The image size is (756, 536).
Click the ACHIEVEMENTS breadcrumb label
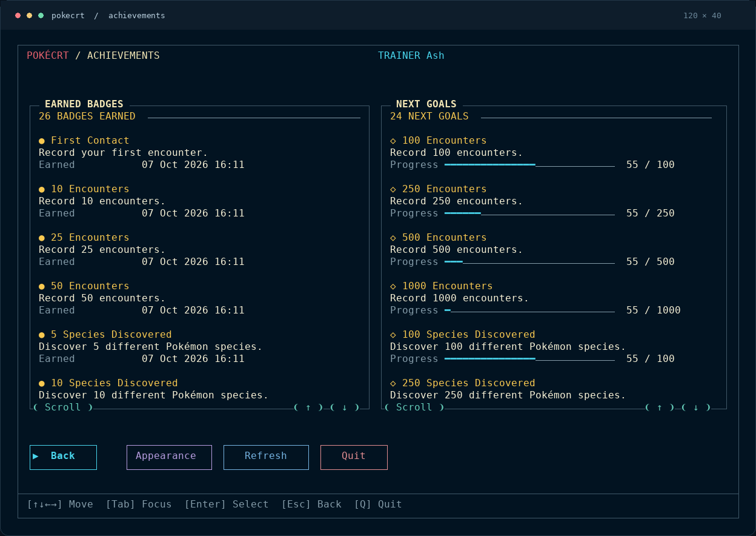pos(124,56)
